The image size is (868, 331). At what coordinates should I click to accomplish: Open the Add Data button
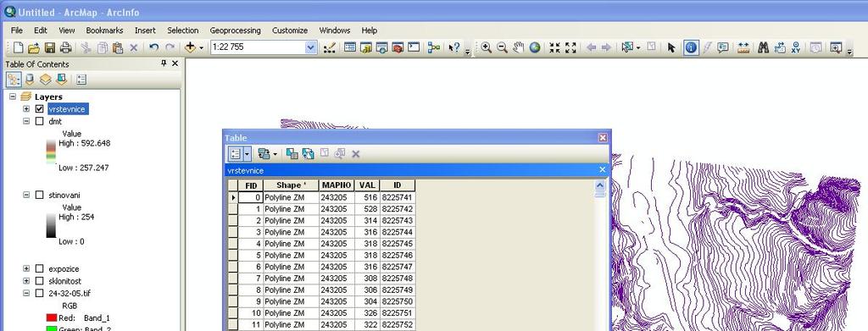(x=191, y=47)
